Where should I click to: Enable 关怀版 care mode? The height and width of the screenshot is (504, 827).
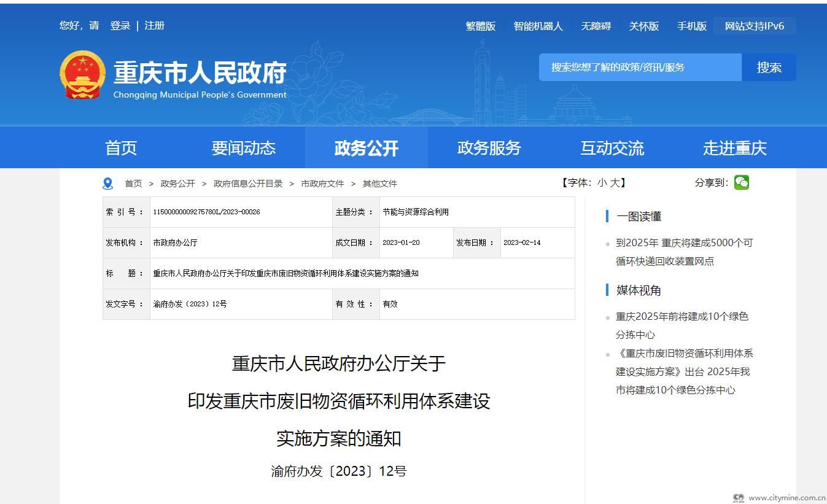coord(643,26)
